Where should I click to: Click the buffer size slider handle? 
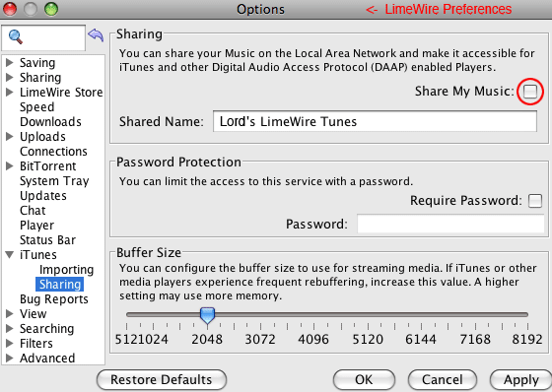coord(207,315)
